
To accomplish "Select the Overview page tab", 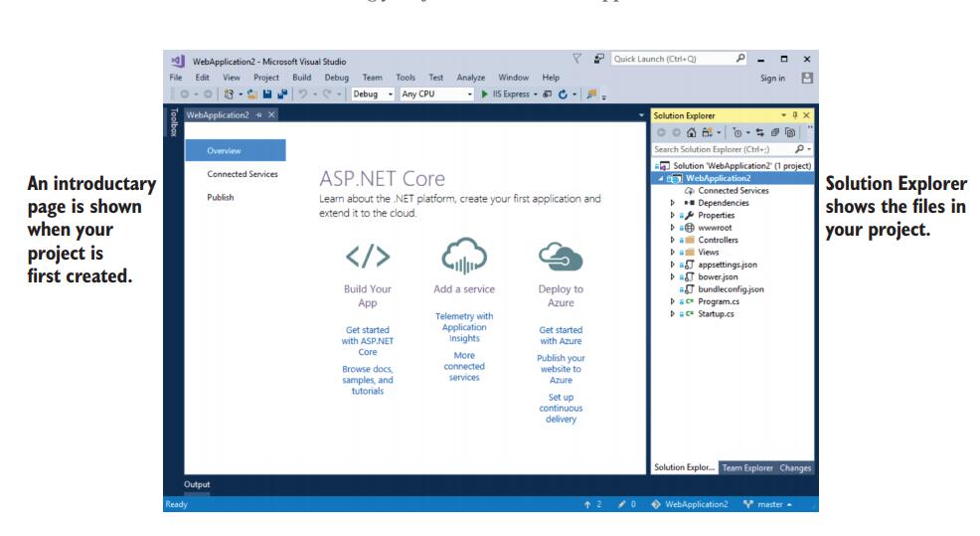I will [235, 151].
